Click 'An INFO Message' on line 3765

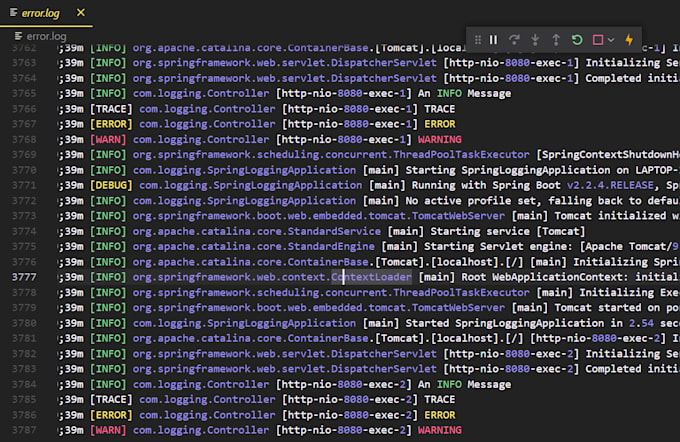point(464,93)
